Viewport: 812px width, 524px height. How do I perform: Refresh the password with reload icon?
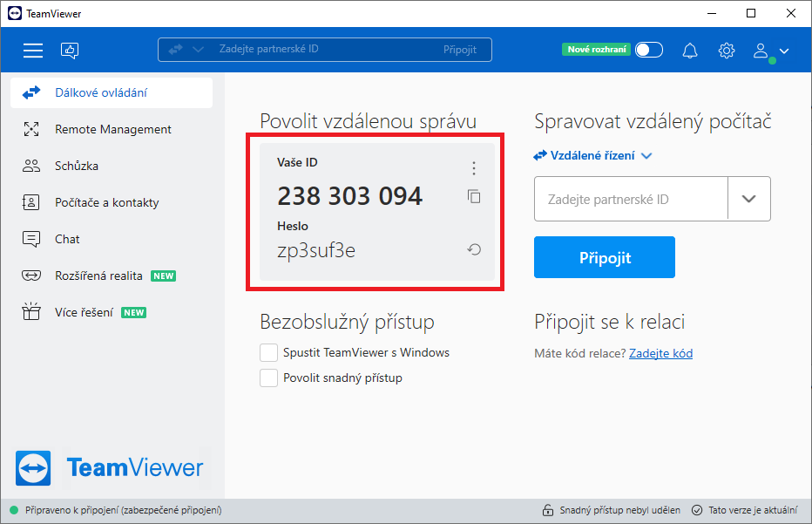pyautogui.click(x=474, y=250)
